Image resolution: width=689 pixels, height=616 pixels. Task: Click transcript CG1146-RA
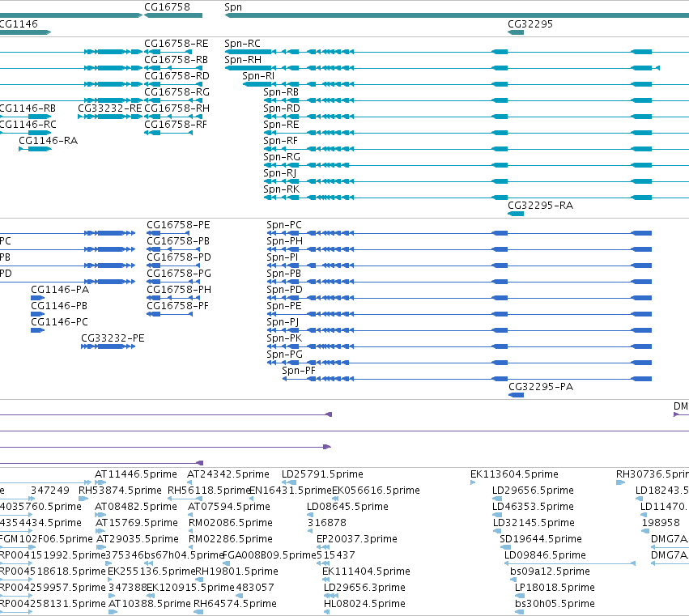[x=48, y=141]
